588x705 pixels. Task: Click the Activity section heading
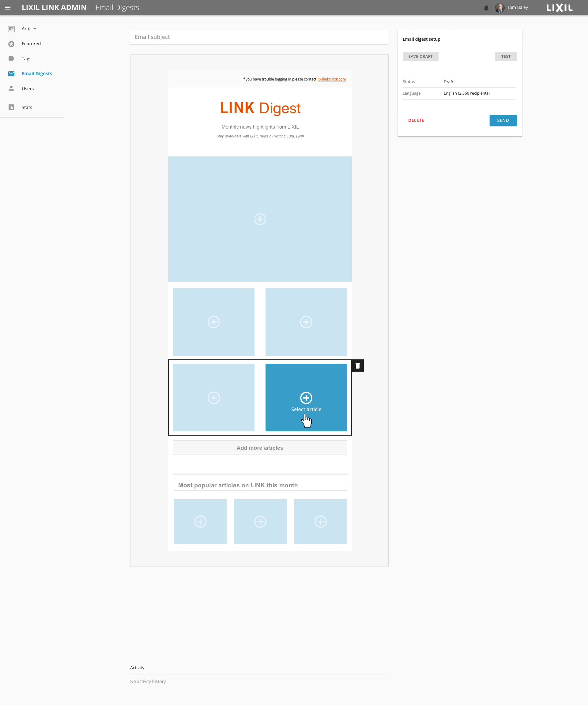click(x=137, y=668)
